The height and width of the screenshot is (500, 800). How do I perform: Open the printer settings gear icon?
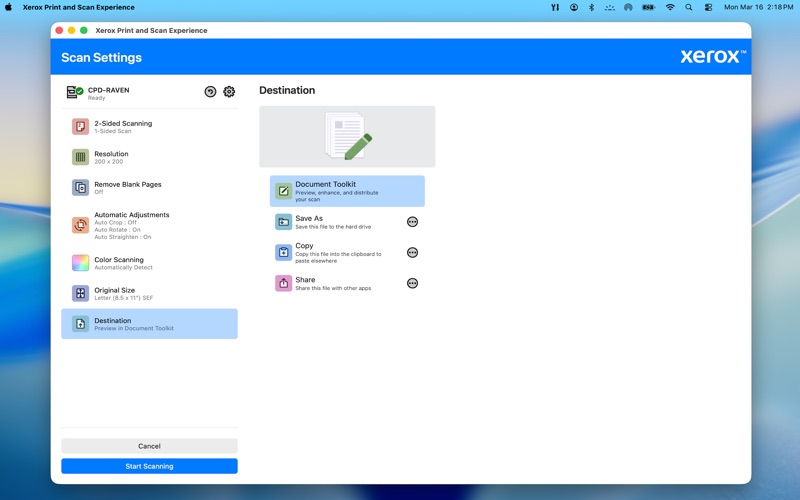(x=229, y=91)
